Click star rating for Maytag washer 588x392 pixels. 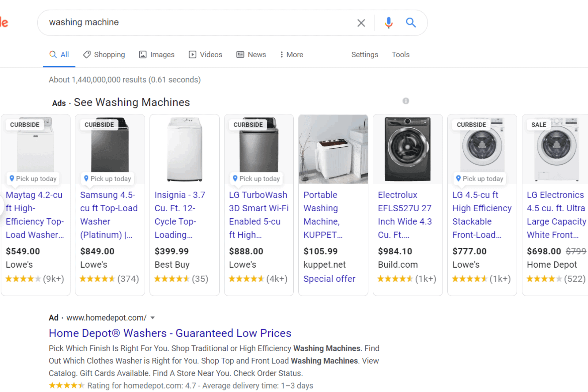point(23,279)
